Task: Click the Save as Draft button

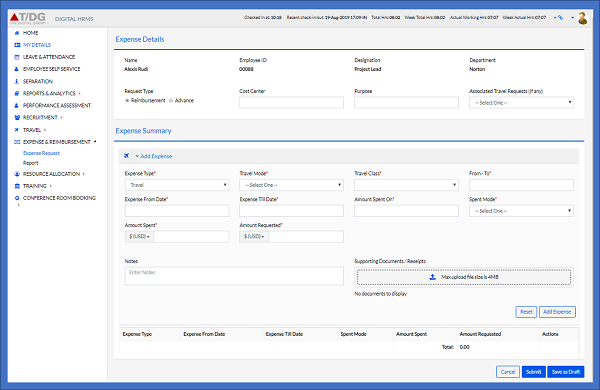Action: coord(566,372)
